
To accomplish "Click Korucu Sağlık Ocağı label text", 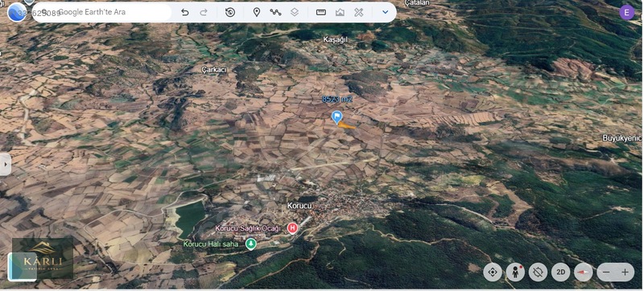I will click(248, 228).
